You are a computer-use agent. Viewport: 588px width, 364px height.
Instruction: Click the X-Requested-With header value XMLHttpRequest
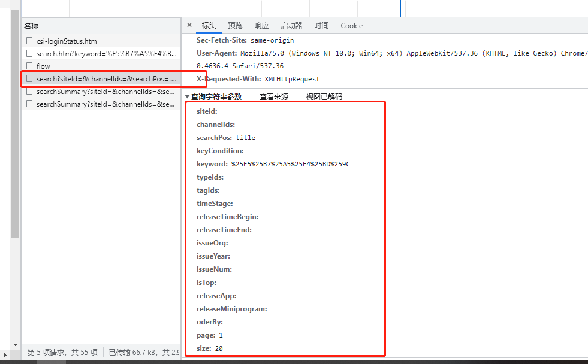pos(292,79)
